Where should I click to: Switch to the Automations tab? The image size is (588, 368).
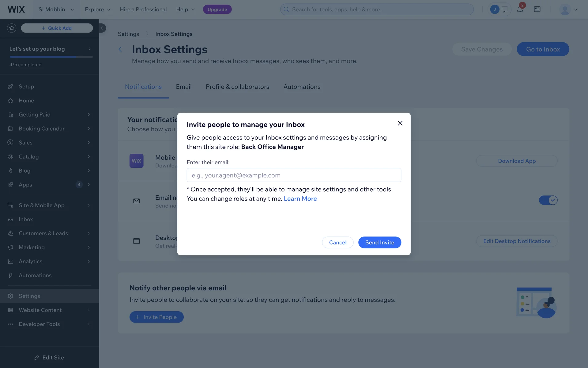pos(302,87)
